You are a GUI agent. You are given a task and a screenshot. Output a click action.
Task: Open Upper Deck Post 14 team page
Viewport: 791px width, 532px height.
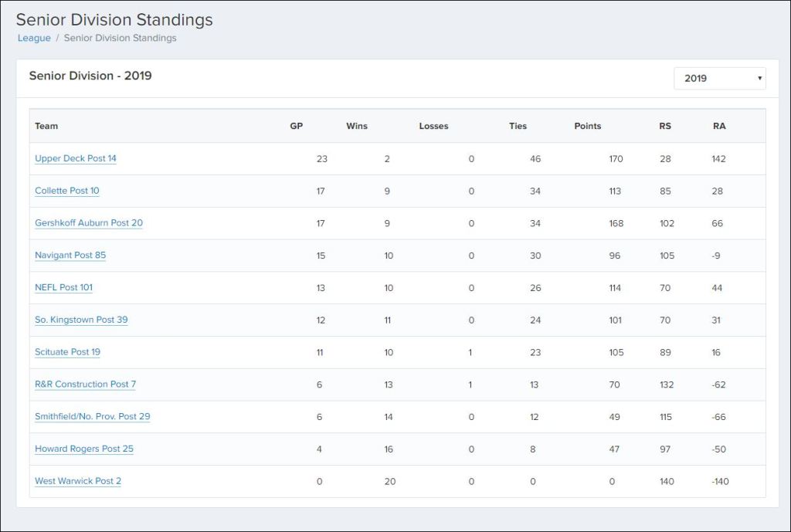(x=76, y=158)
